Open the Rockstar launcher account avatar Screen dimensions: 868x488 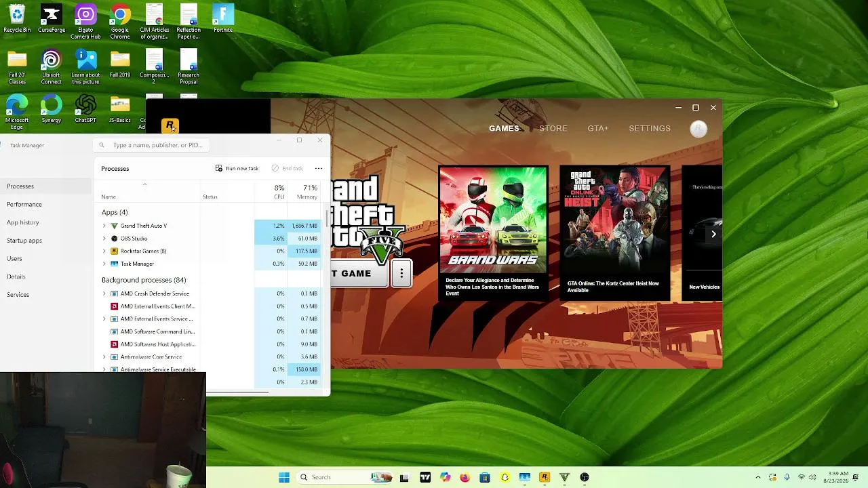coord(698,129)
